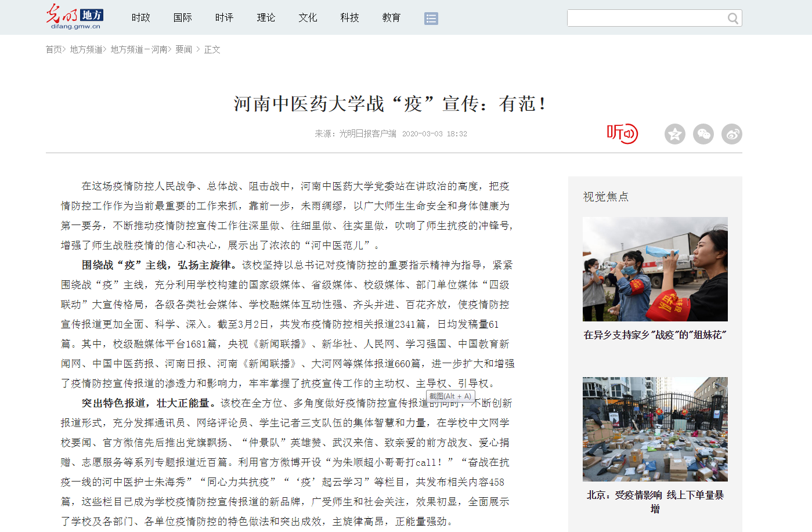Click the search magnifier icon
The width and height of the screenshot is (812, 532).
732,19
